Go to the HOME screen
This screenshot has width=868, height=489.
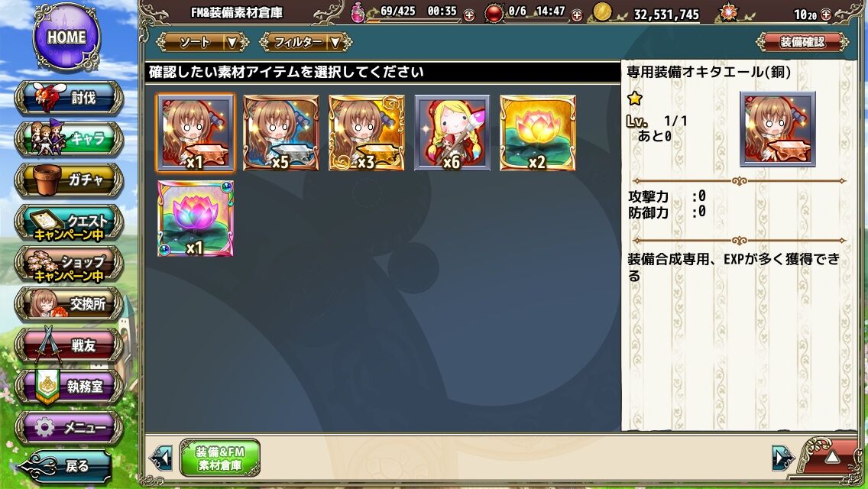(x=67, y=37)
